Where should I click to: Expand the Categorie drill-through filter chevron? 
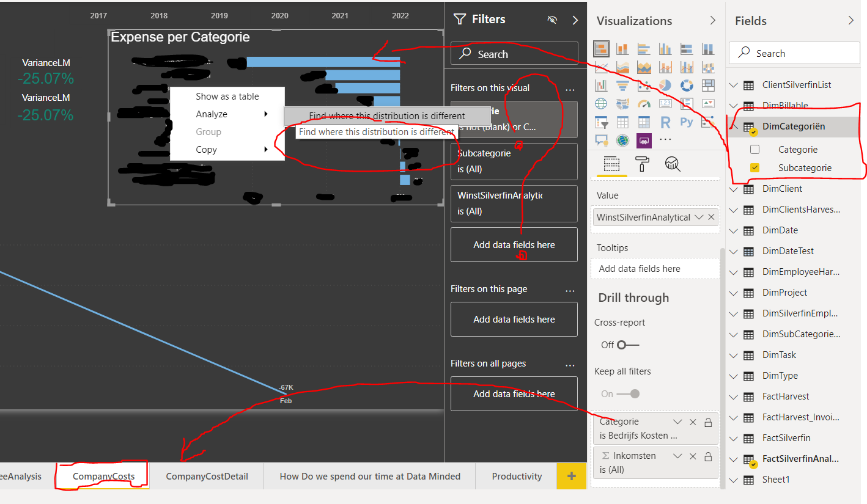tap(677, 422)
